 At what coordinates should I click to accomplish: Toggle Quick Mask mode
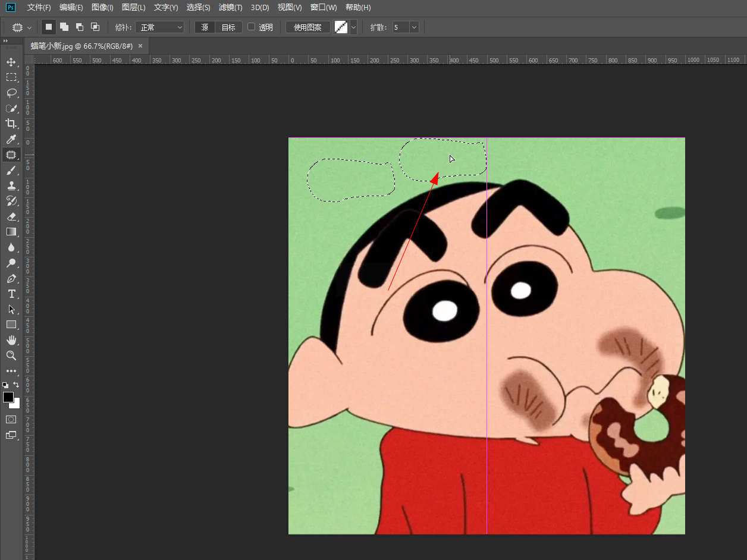click(11, 419)
